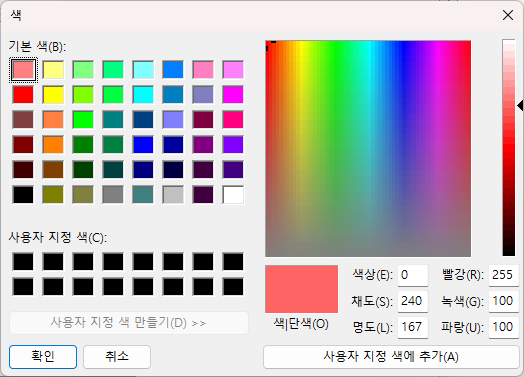Click the 기본 색(B): label
The height and width of the screenshot is (377, 524).
tap(37, 46)
